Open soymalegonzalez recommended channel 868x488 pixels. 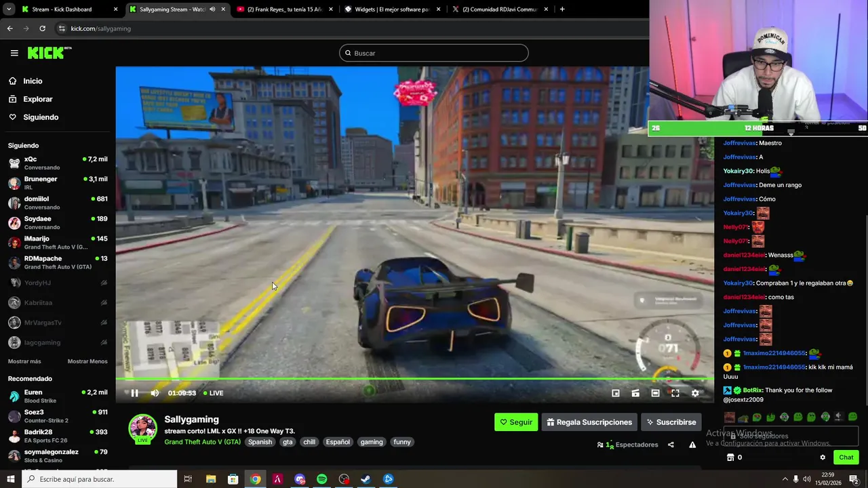coord(58,456)
